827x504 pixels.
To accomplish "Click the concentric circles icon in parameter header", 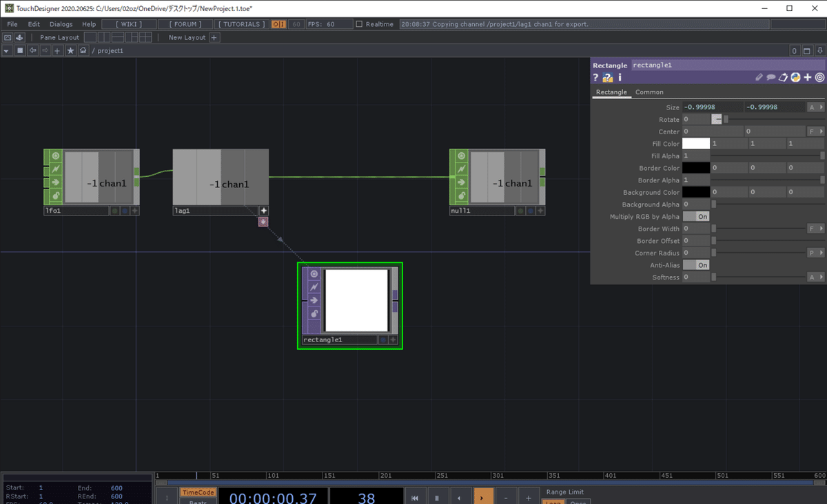I will click(x=820, y=77).
